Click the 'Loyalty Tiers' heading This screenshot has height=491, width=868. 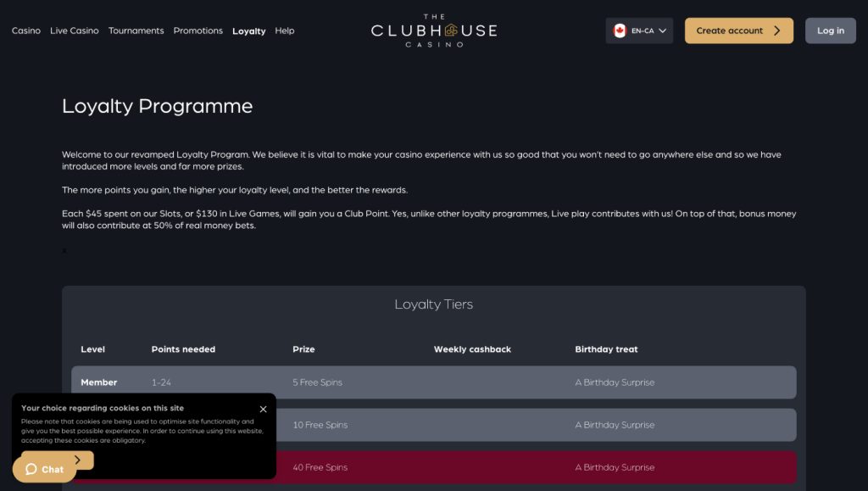433,304
